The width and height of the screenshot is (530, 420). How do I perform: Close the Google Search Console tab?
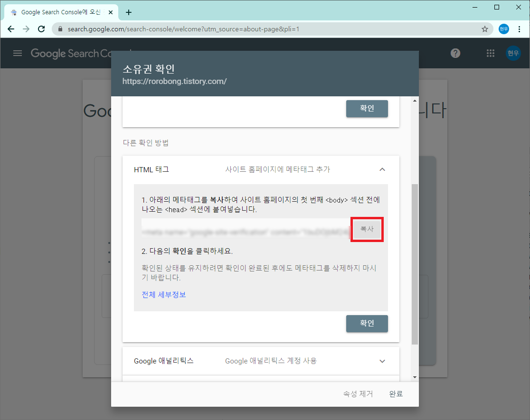tap(111, 12)
